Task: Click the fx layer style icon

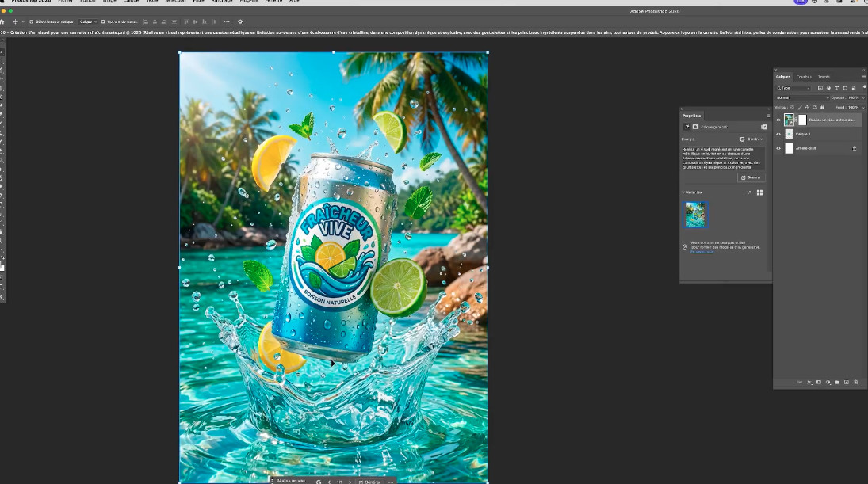Action: [x=809, y=383]
